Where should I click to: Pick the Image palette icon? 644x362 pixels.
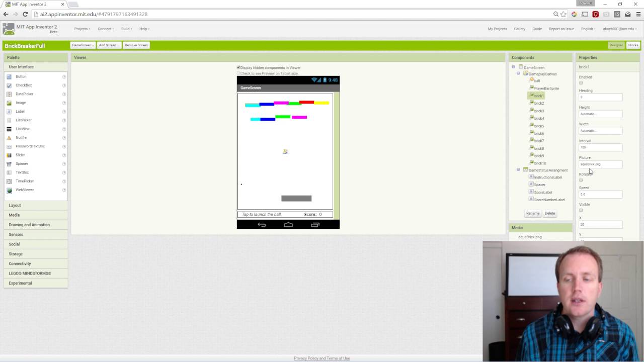(x=9, y=103)
